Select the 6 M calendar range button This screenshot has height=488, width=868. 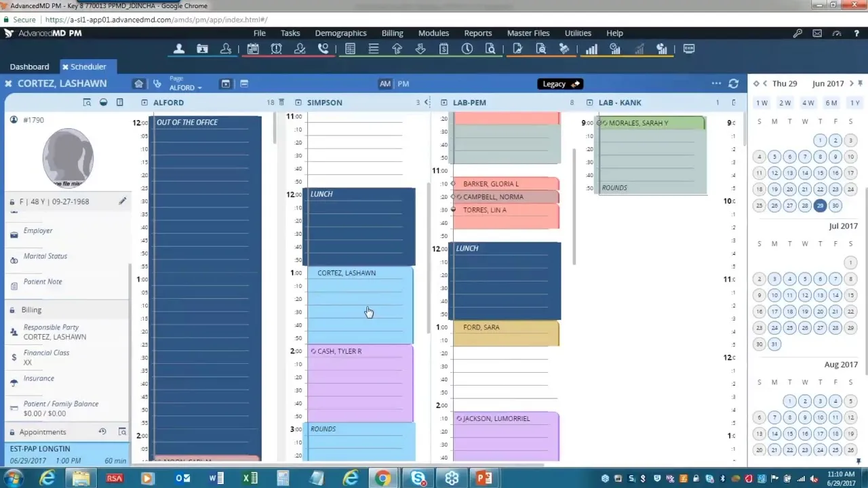tap(831, 102)
